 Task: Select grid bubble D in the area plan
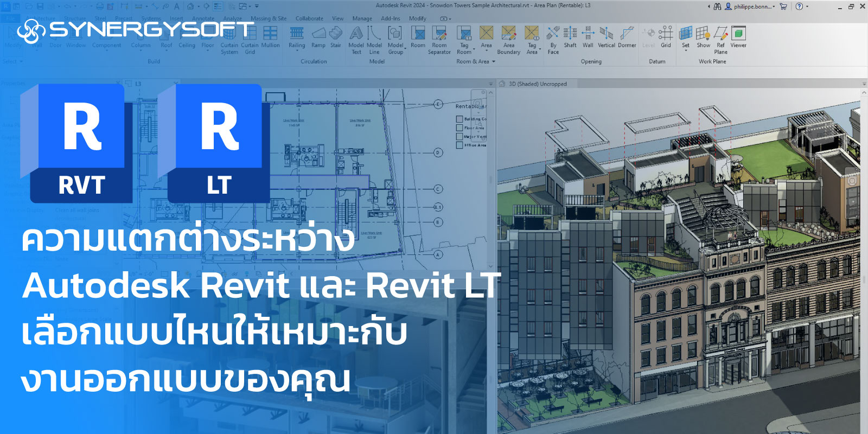point(438,152)
